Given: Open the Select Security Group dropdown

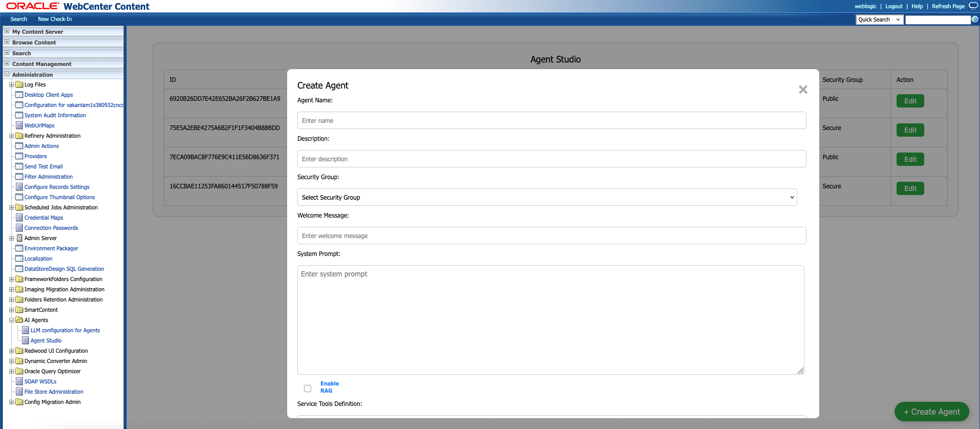Looking at the screenshot, I should [547, 197].
